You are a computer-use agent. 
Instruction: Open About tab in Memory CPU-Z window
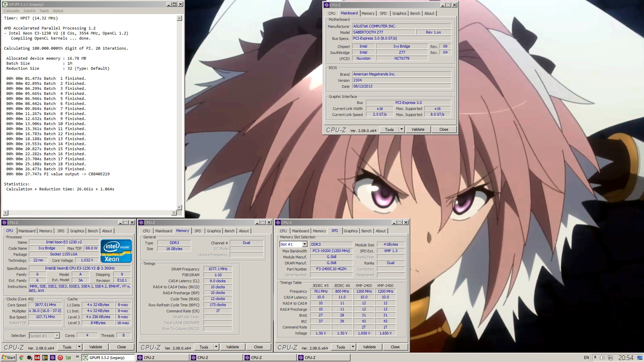pos(244,231)
